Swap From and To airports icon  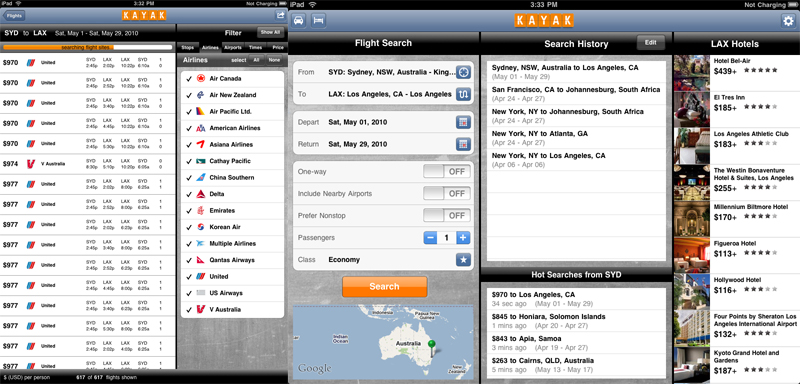tap(463, 94)
